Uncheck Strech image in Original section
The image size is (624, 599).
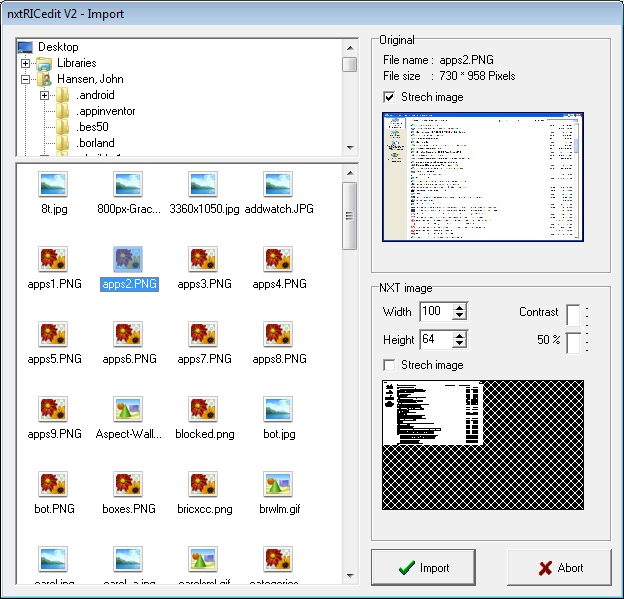(390, 97)
